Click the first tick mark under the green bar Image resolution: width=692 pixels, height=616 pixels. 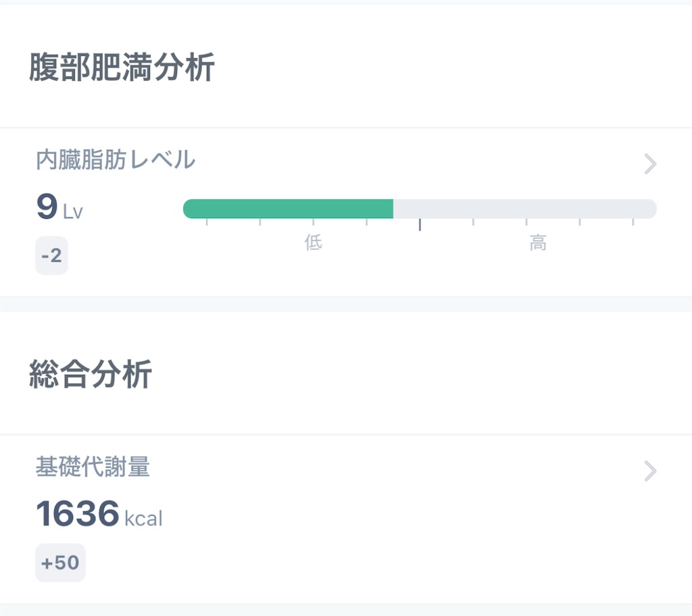[x=207, y=222]
